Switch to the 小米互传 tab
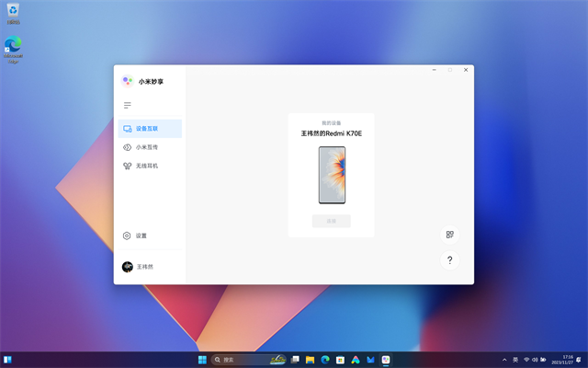Viewport: 588px width, 368px height. tap(150, 147)
